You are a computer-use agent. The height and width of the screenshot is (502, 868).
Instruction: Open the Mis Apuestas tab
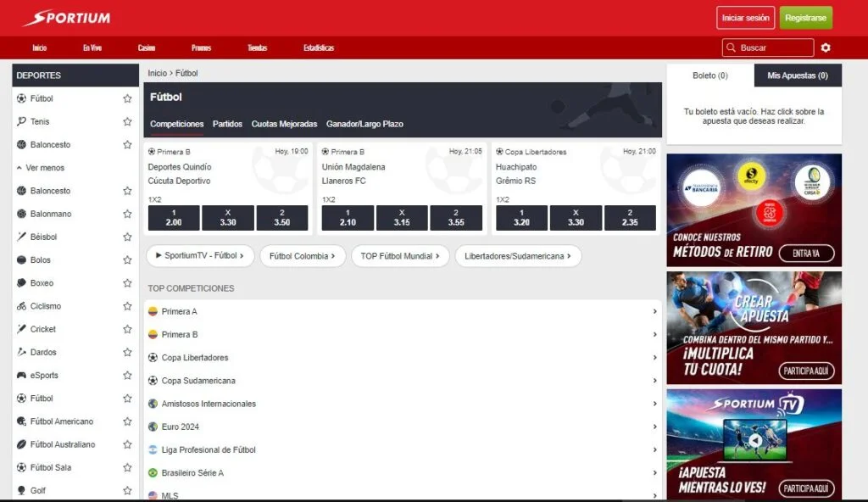(797, 75)
